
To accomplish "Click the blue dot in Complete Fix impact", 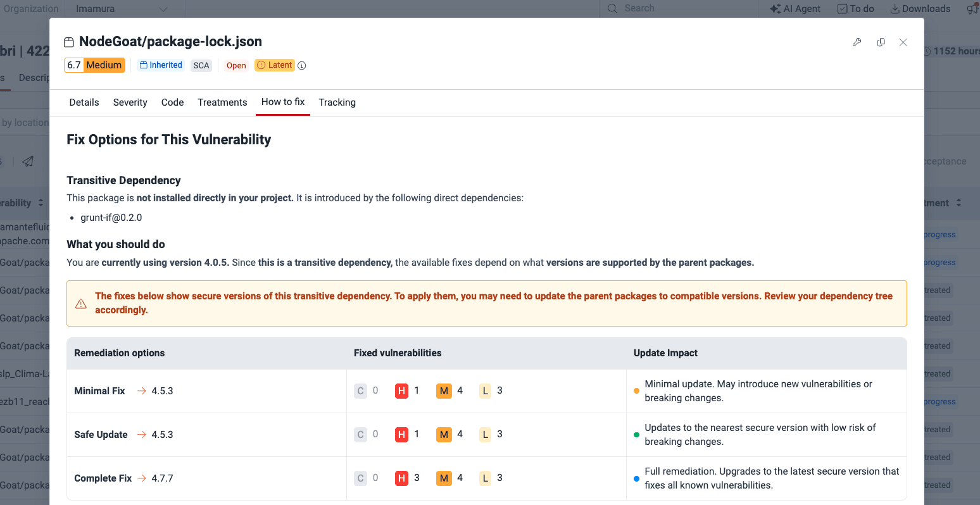I will tap(636, 478).
